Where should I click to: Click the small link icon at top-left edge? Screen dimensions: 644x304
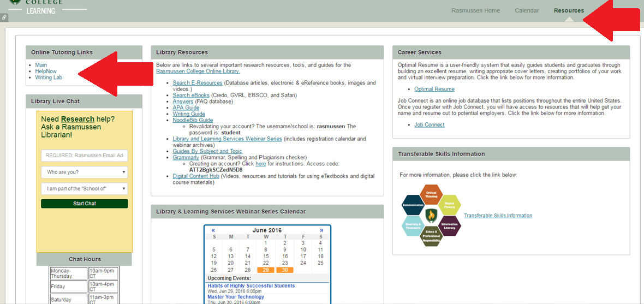(x=4, y=17)
